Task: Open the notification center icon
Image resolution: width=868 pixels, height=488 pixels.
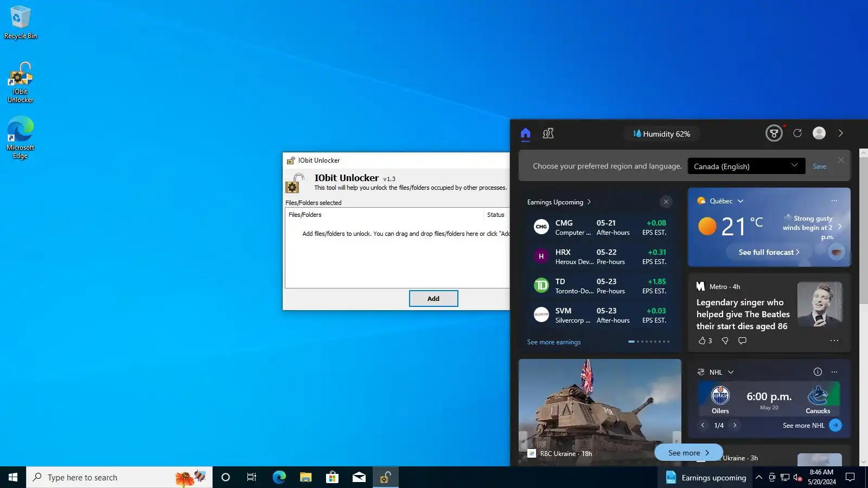Action: coord(850,477)
